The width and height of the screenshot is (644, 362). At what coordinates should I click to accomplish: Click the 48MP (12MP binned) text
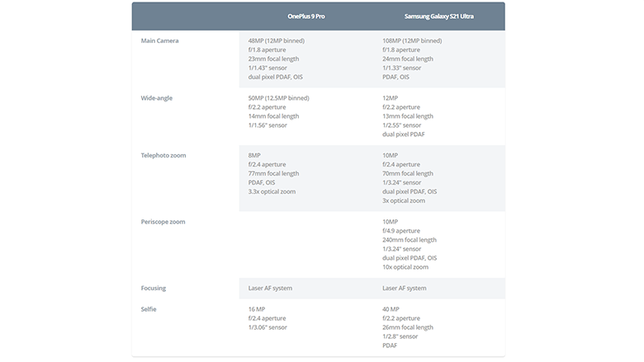point(279,40)
